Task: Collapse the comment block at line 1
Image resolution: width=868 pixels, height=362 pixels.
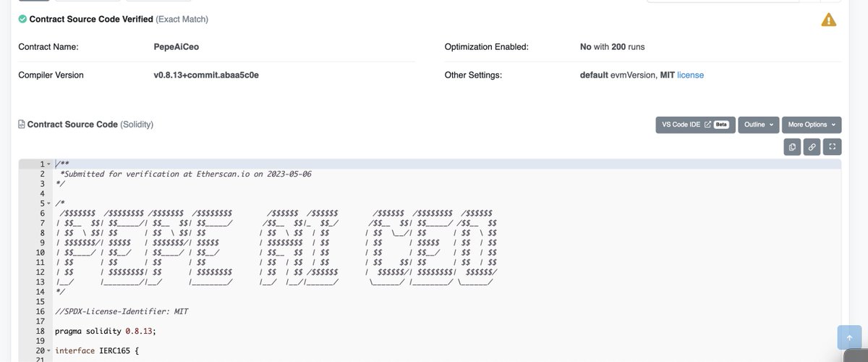Action: point(48,164)
